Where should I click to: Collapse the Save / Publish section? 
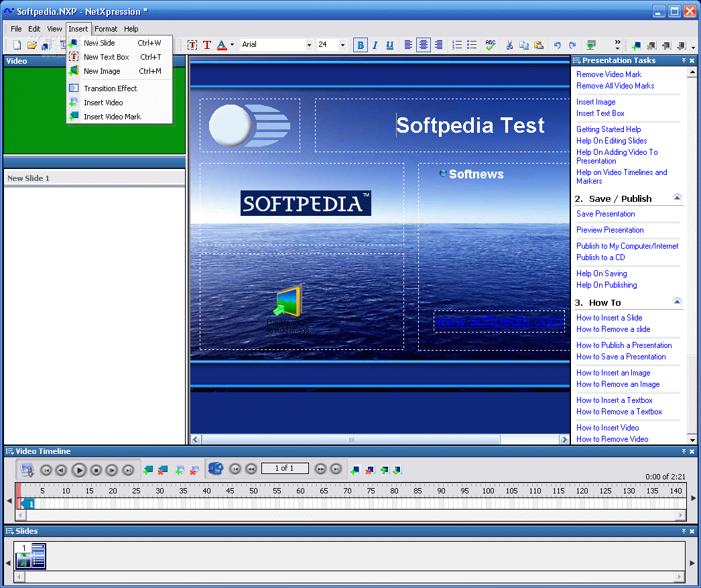click(677, 198)
